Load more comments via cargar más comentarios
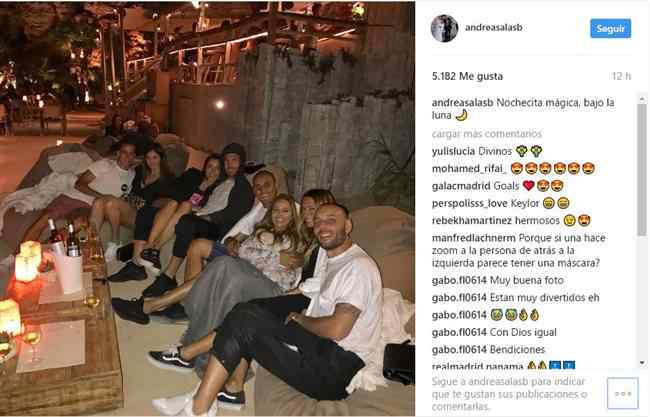This screenshot has height=417, width=650. coord(487,134)
